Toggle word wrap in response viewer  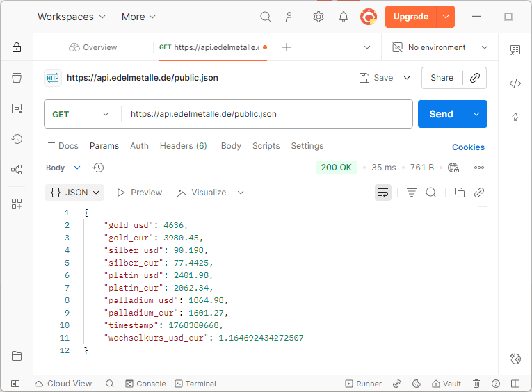click(382, 193)
